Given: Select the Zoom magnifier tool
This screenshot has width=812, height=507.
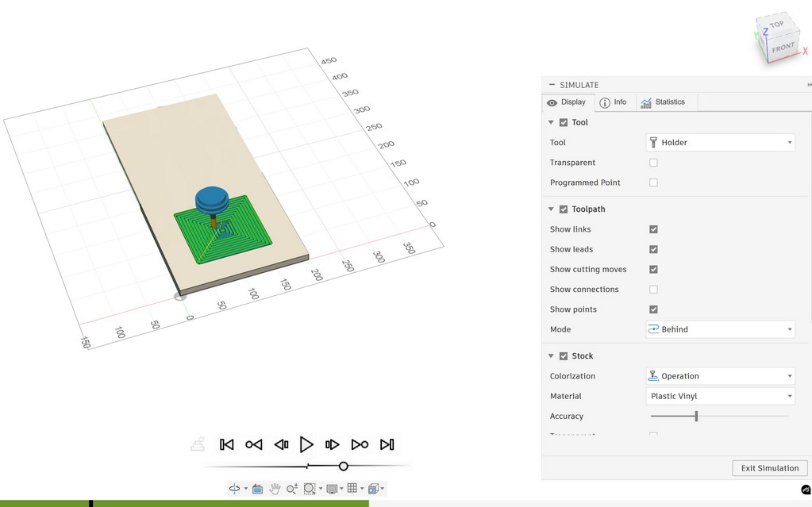Looking at the screenshot, I should point(292,489).
